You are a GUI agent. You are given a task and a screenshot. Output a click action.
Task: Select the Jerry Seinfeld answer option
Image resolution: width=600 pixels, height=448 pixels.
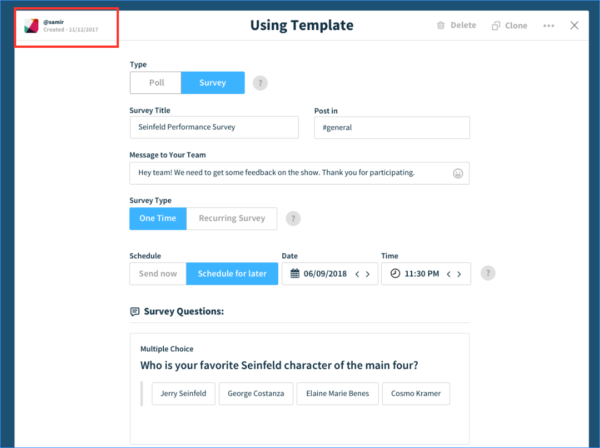pos(183,393)
